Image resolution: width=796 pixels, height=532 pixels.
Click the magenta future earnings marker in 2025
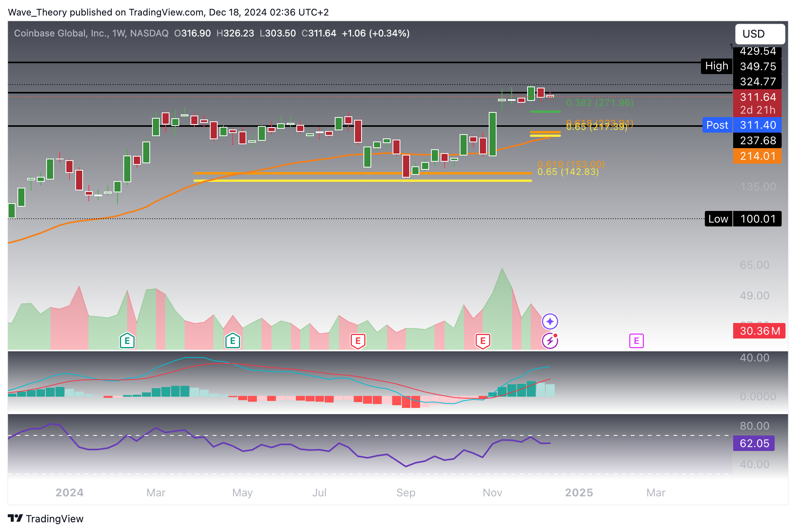[x=636, y=341]
